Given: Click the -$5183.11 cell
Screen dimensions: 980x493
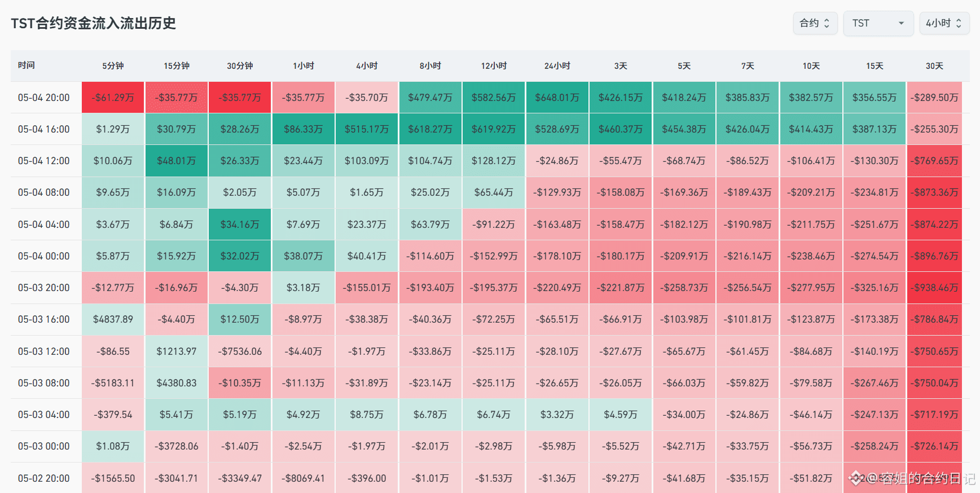Looking at the screenshot, I should 113,383.
